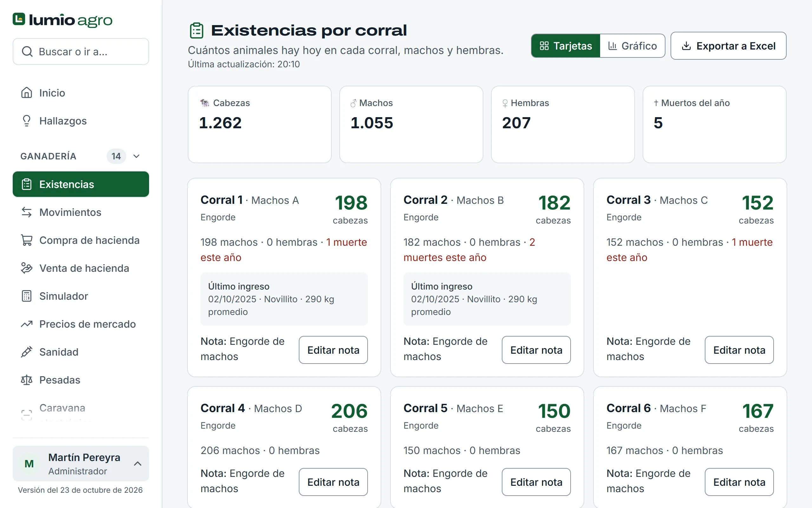
Task: Edit the note for Corral 6
Action: pyautogui.click(x=739, y=482)
